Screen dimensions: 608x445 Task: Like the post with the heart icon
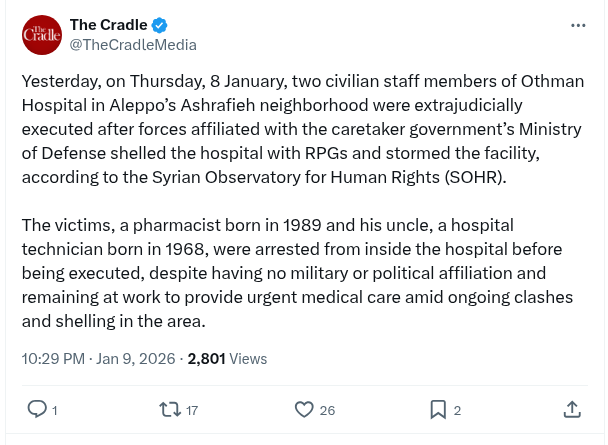305,409
